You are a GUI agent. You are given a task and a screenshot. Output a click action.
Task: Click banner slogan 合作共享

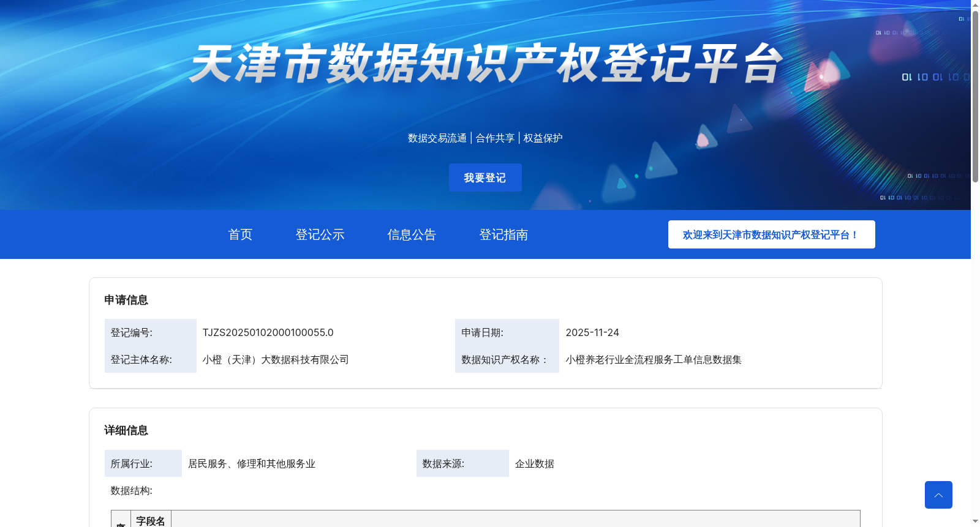[495, 138]
